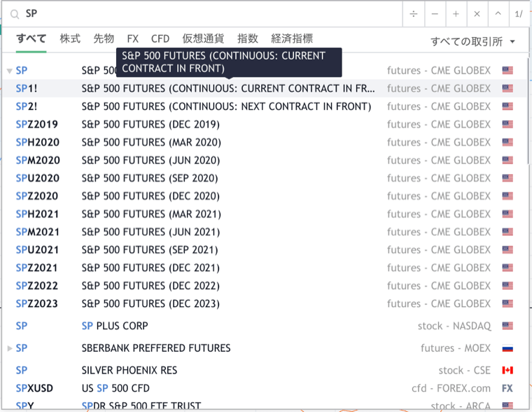Choose SPM2021 JUN 2021 futures

(x=265, y=232)
